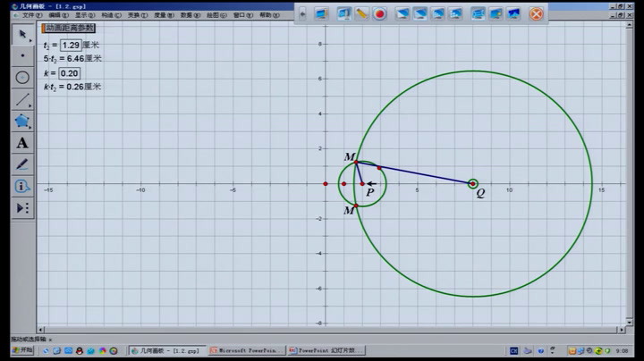Click the red point between origin and P
The height and width of the screenshot is (361, 644).
click(343, 184)
